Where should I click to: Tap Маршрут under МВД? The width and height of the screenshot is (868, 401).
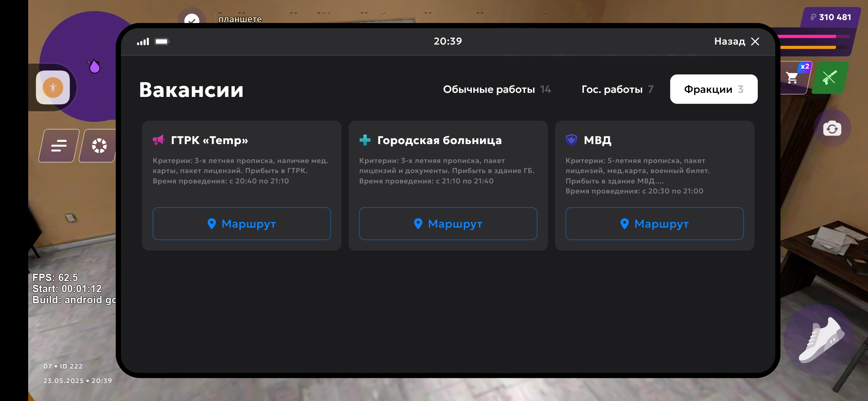coord(654,224)
